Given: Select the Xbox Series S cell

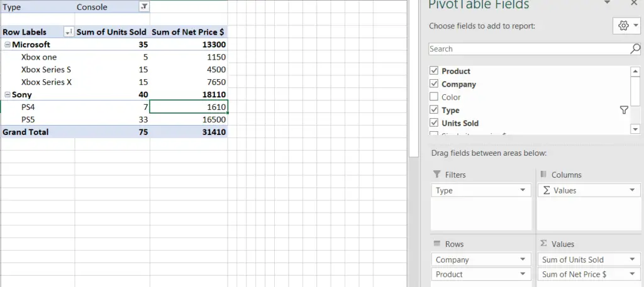Looking at the screenshot, I should click(x=38, y=70).
